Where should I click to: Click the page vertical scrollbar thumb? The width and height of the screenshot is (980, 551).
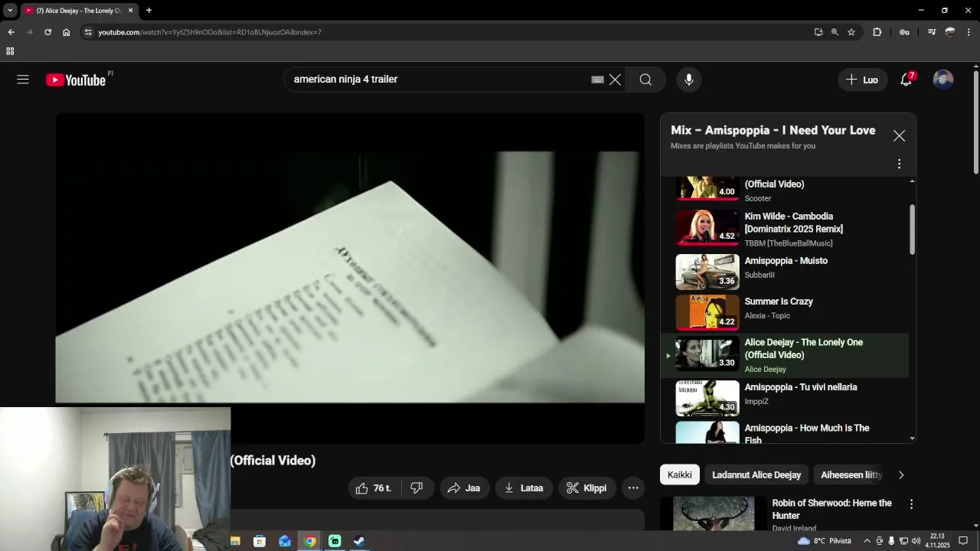coord(976,122)
